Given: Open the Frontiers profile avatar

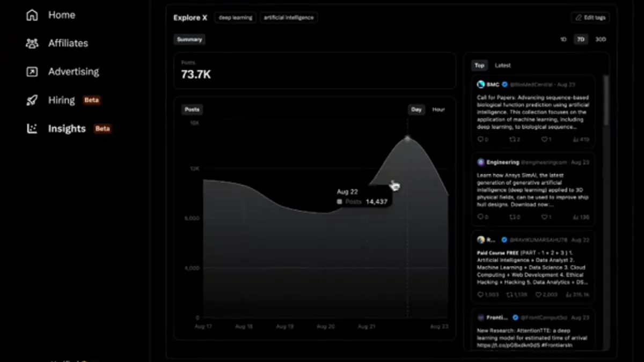Looking at the screenshot, I should coord(481,317).
